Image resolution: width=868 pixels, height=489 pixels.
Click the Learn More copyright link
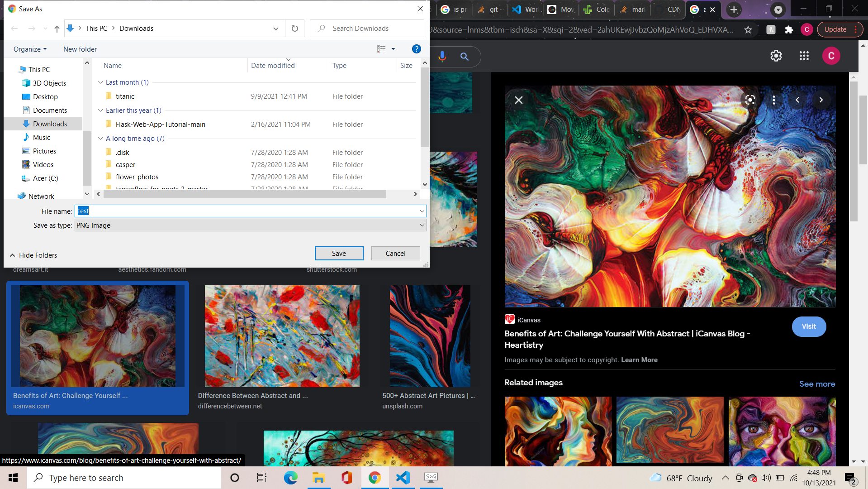click(639, 360)
